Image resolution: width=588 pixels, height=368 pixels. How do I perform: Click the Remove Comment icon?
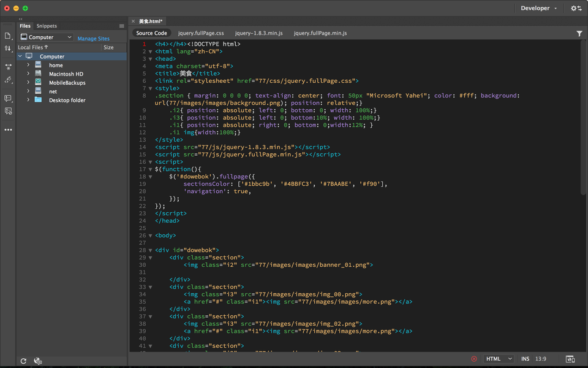[8, 111]
